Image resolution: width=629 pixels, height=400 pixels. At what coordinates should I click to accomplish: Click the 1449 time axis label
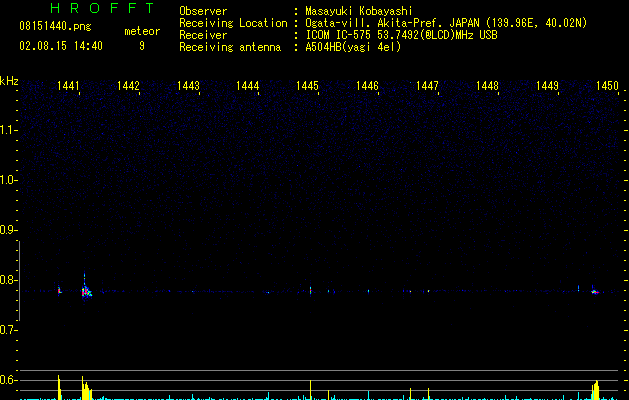547,86
